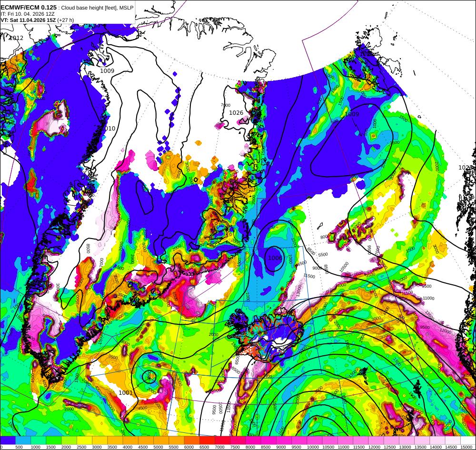Image resolution: width=476 pixels, height=450 pixels.
Task: Select the 1010 pressure label
Action: (x=109, y=129)
